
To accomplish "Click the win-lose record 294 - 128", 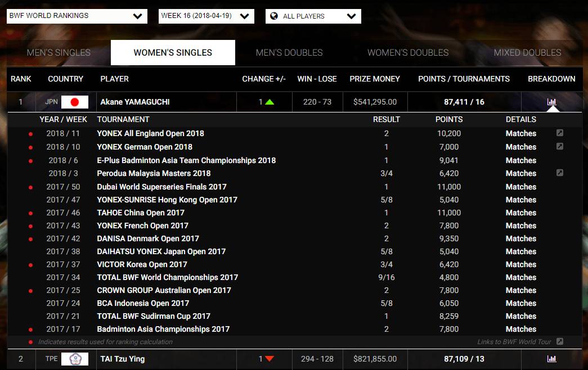I will (x=317, y=359).
